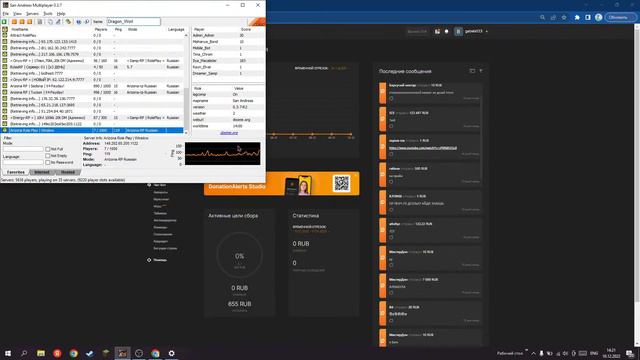The image size is (640, 360).
Task: Select player Admin_Admin in player list
Action: tap(228, 36)
